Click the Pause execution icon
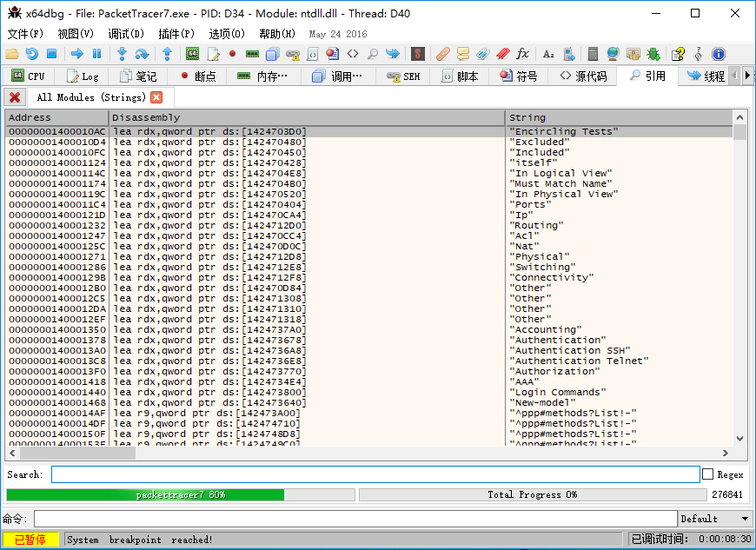Image resolution: width=756 pixels, height=550 pixels. coord(98,54)
